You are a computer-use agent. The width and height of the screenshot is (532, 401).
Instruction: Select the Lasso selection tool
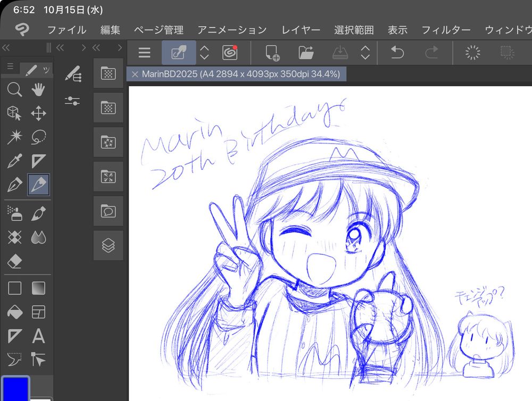38,137
